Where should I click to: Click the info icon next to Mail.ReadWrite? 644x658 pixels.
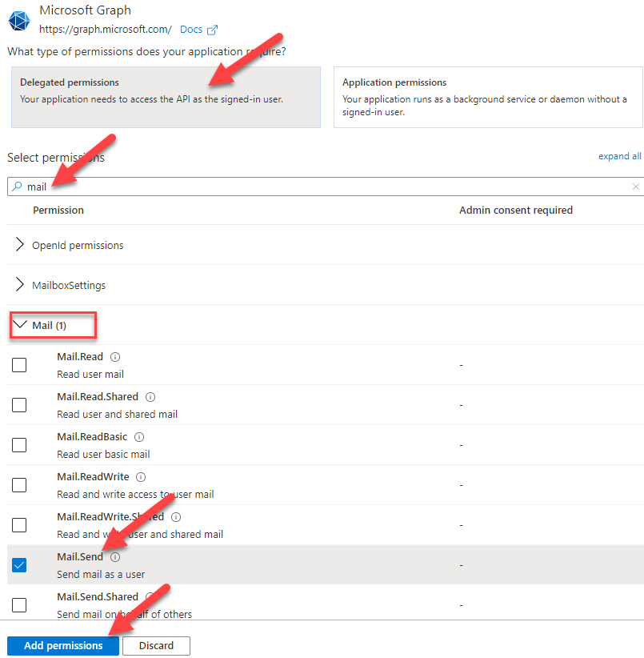[141, 477]
